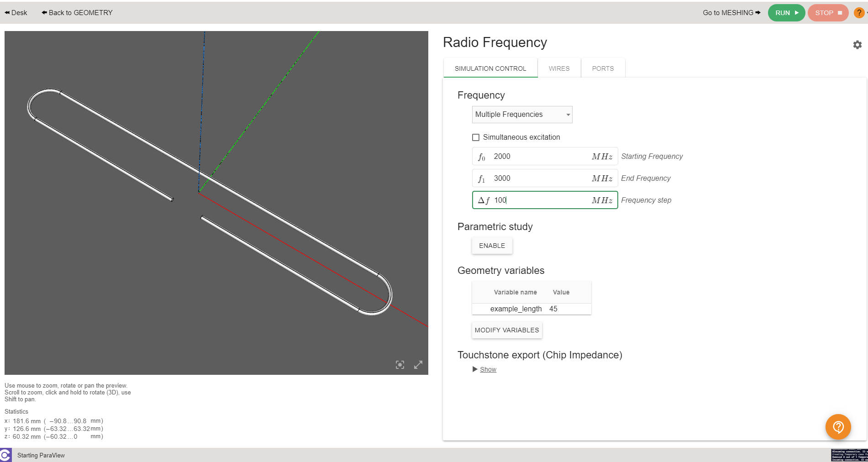Image resolution: width=868 pixels, height=462 pixels.
Task: Open the Multiple Frequencies dropdown
Action: coord(522,115)
